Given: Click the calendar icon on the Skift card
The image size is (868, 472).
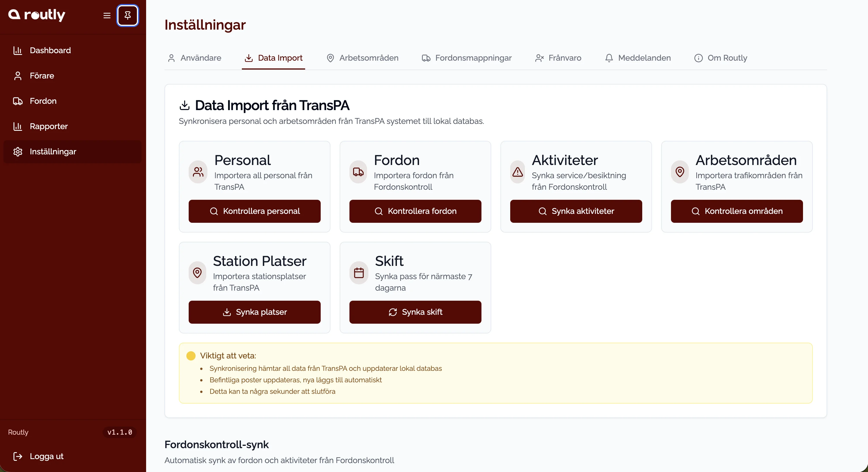Looking at the screenshot, I should click(x=359, y=273).
